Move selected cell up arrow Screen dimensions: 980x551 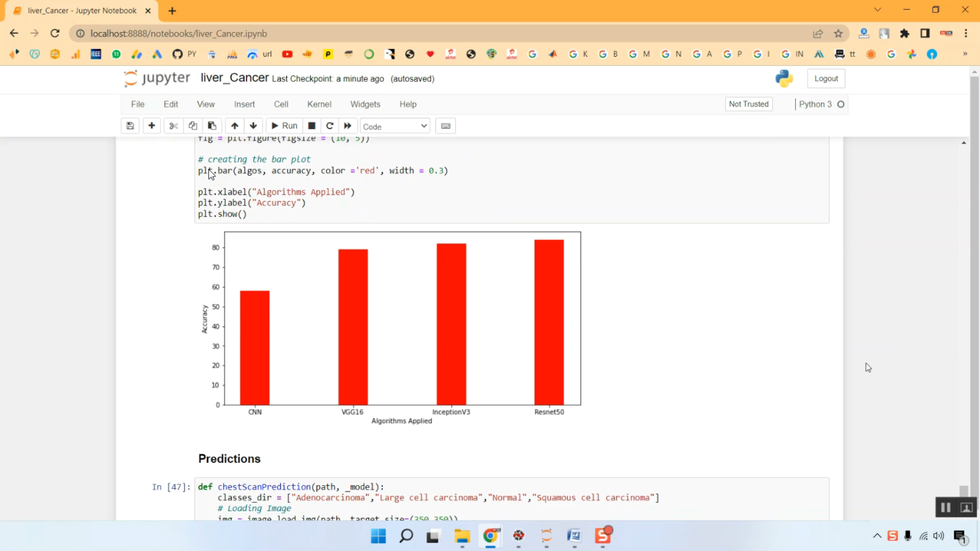[235, 126]
